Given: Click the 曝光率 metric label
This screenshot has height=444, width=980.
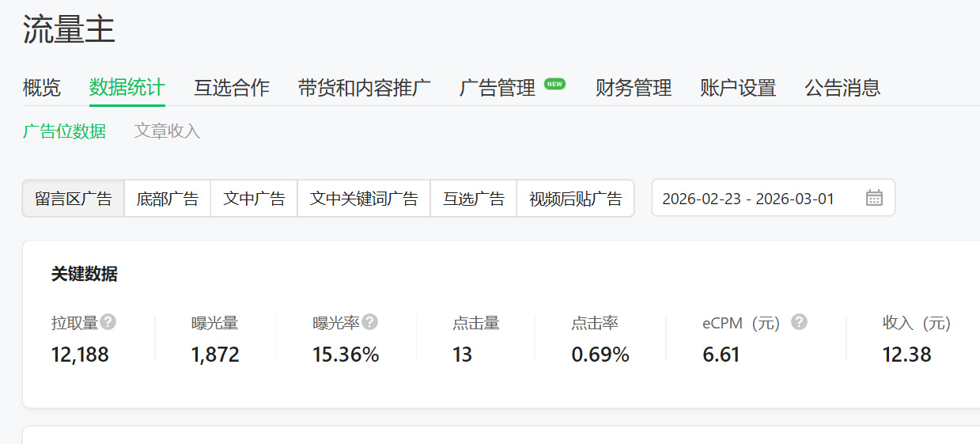Looking at the screenshot, I should pyautogui.click(x=337, y=323).
